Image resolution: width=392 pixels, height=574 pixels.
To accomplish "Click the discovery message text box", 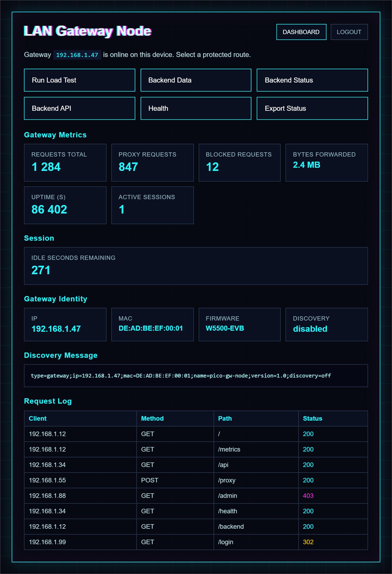I will 196,376.
